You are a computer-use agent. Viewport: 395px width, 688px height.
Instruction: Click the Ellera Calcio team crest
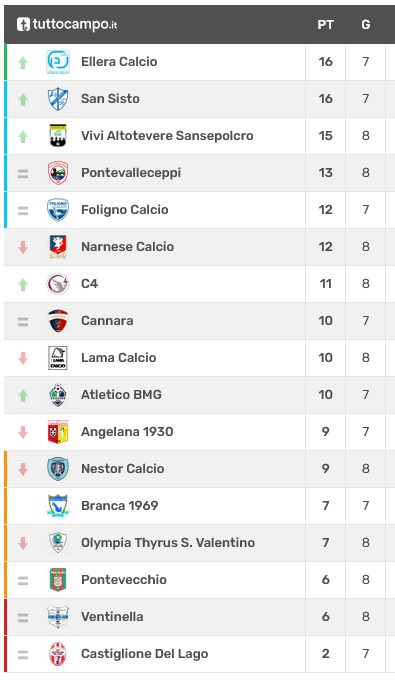(x=58, y=62)
